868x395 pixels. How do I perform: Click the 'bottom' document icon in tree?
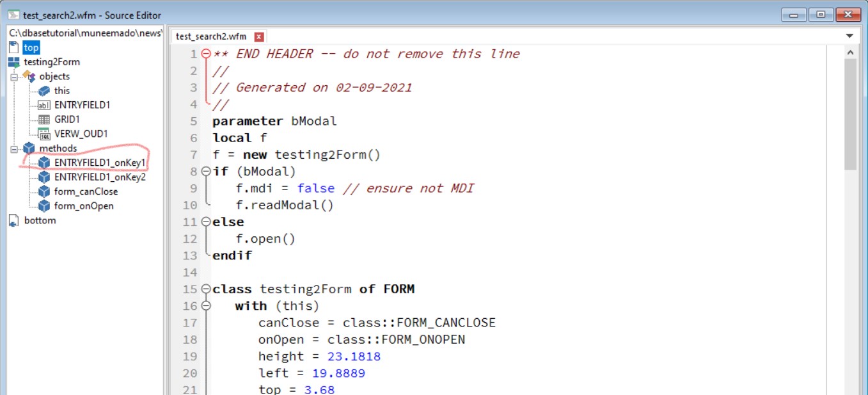(x=13, y=220)
